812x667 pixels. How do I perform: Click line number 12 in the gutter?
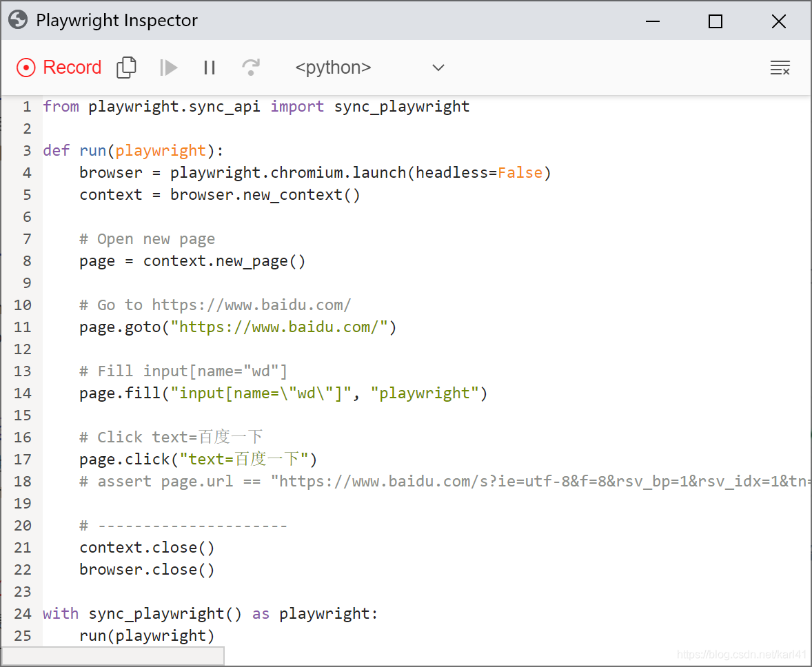pyautogui.click(x=22, y=349)
